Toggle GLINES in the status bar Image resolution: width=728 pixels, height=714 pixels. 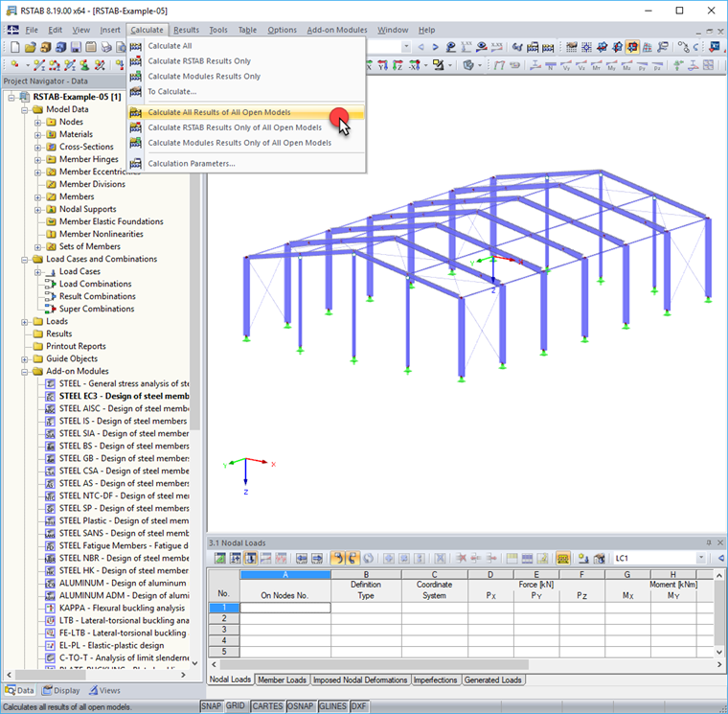point(332,706)
